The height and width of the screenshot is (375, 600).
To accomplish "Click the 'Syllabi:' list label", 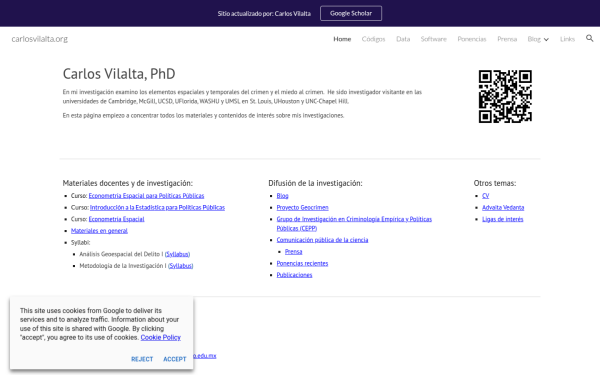I will [x=80, y=242].
